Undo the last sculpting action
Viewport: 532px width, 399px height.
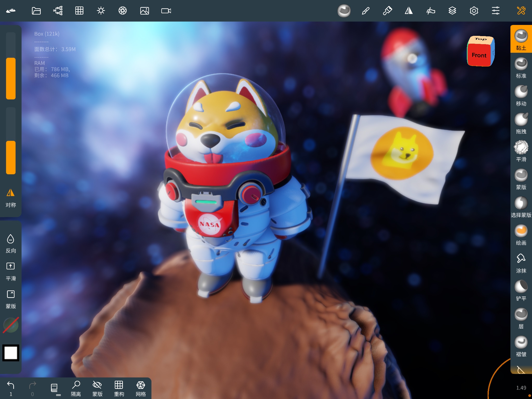(11, 385)
